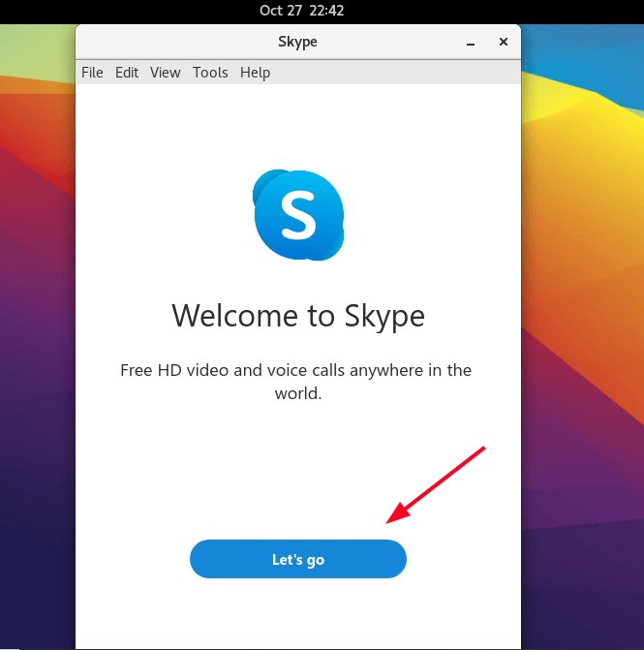Click empty menu bar area right of Help
The height and width of the screenshot is (650, 644).
[387, 73]
